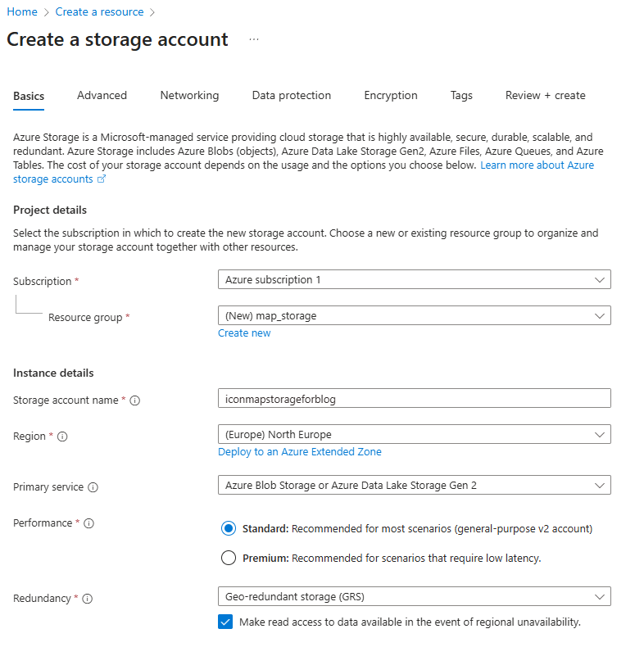
Task: Expand the Region dropdown
Action: (x=414, y=434)
